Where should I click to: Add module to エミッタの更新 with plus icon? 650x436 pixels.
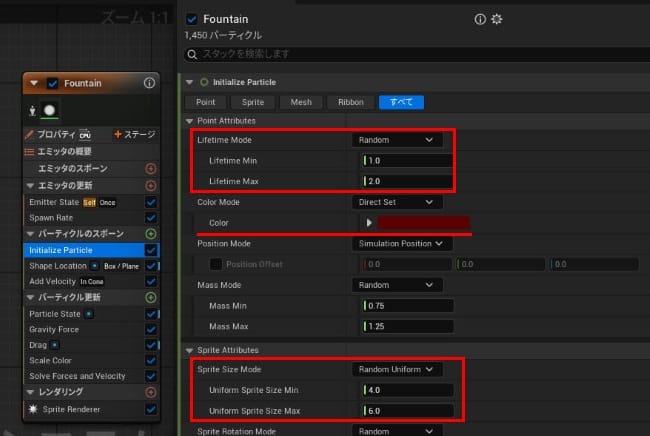tap(151, 185)
